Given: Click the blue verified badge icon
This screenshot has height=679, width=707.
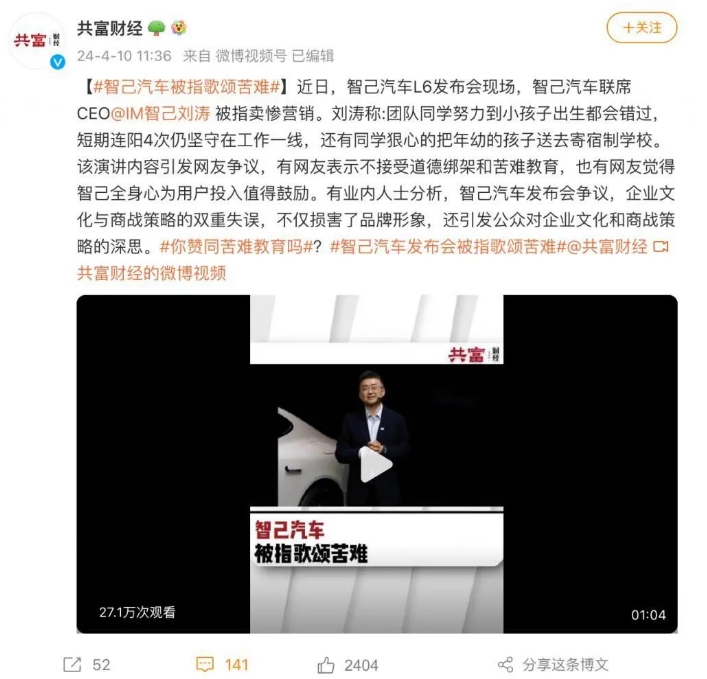Looking at the screenshot, I should (x=57, y=62).
